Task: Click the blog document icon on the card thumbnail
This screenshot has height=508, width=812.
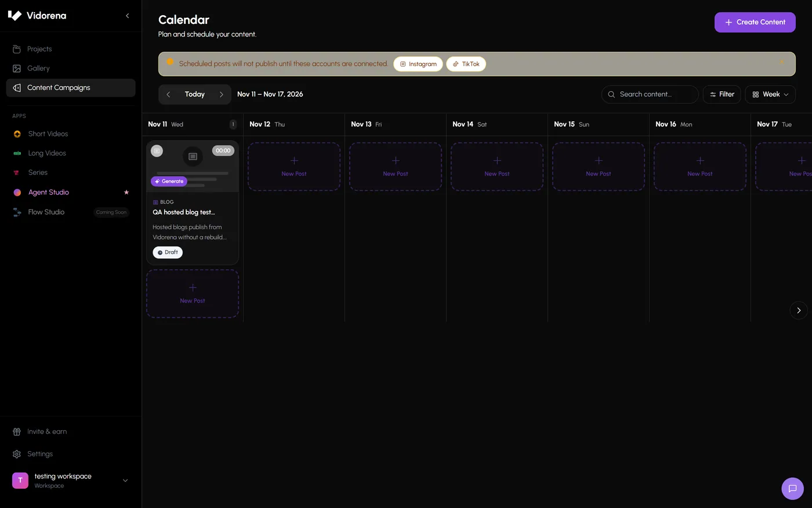Action: [x=193, y=156]
